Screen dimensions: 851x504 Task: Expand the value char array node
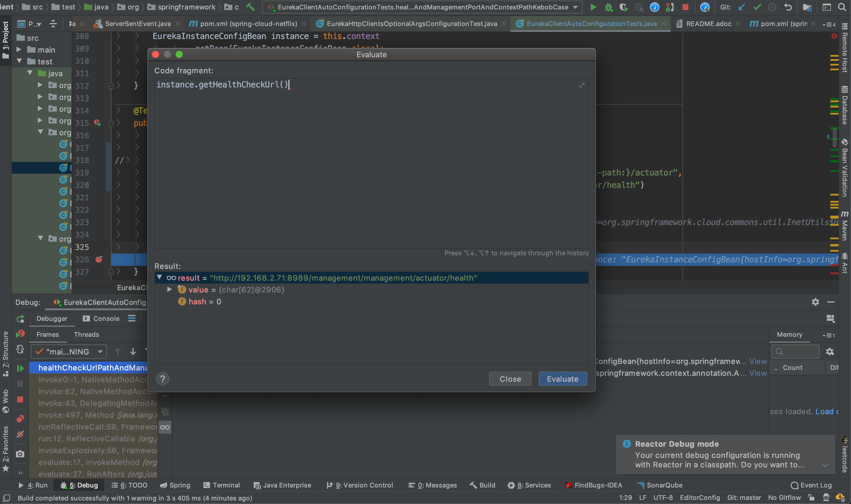(x=169, y=289)
